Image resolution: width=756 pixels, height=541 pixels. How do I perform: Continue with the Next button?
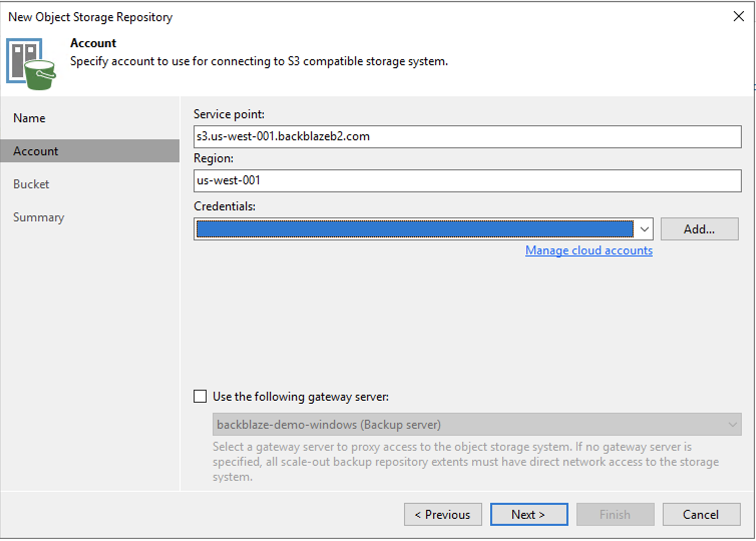tap(529, 514)
